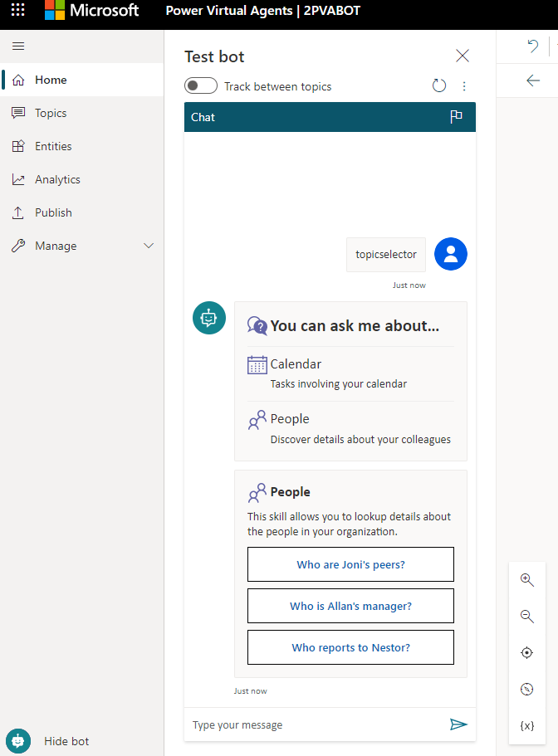This screenshot has width=558, height=756.
Task: Zoom out on the canvas
Action: [527, 617]
